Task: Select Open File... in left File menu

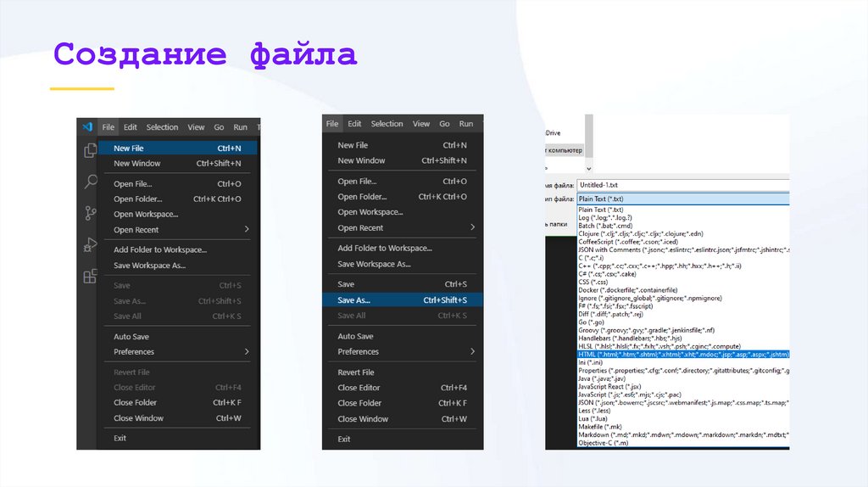Action: click(x=178, y=184)
